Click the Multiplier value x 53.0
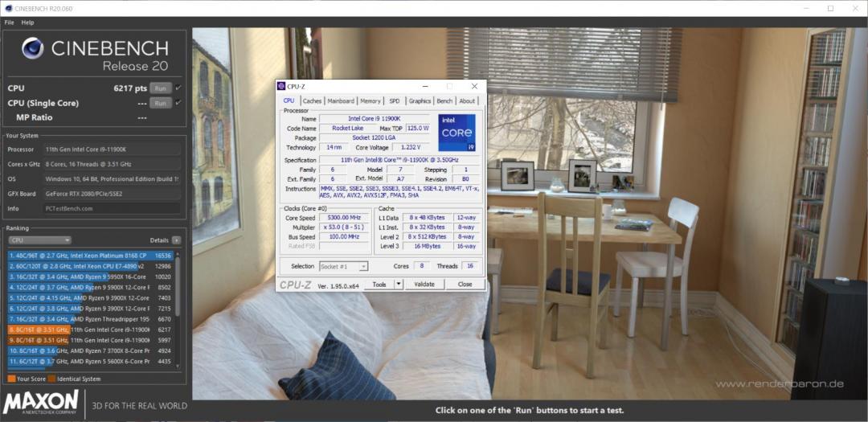Screen dimensions: 868x422 click(x=344, y=227)
